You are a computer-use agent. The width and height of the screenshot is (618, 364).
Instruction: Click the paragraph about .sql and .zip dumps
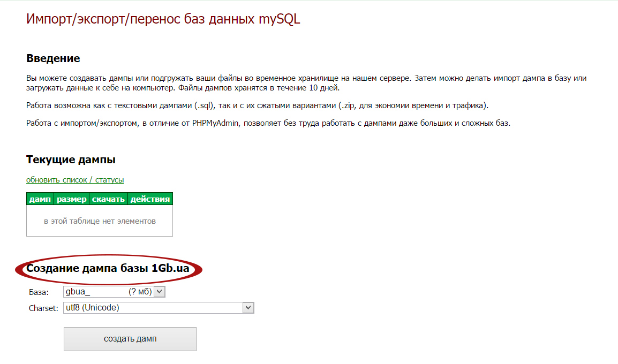click(x=258, y=105)
